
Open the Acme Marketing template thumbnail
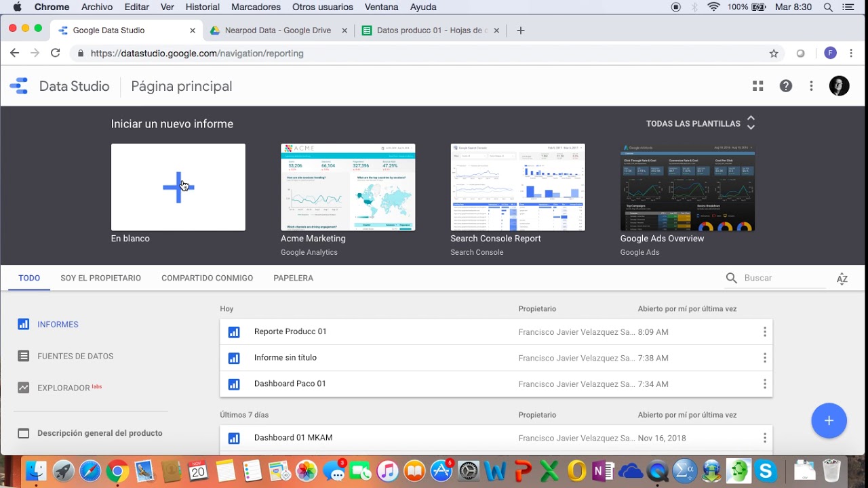point(348,187)
